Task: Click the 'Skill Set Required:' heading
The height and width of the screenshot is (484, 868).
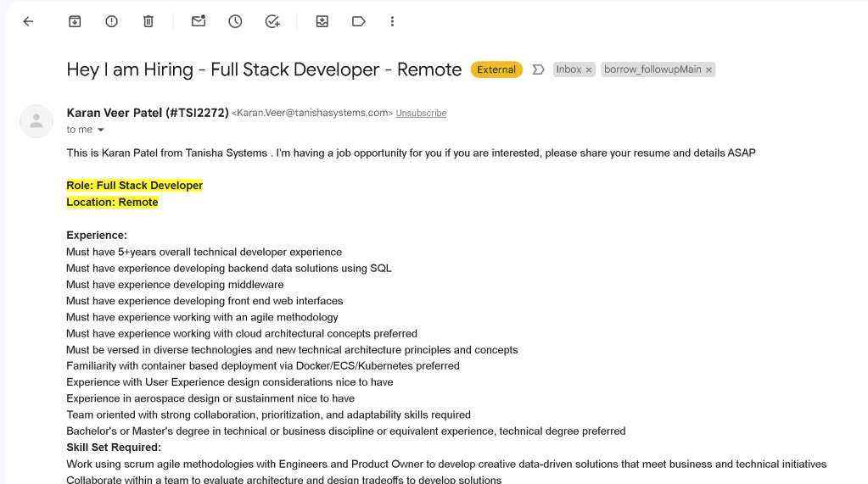Action: click(114, 448)
